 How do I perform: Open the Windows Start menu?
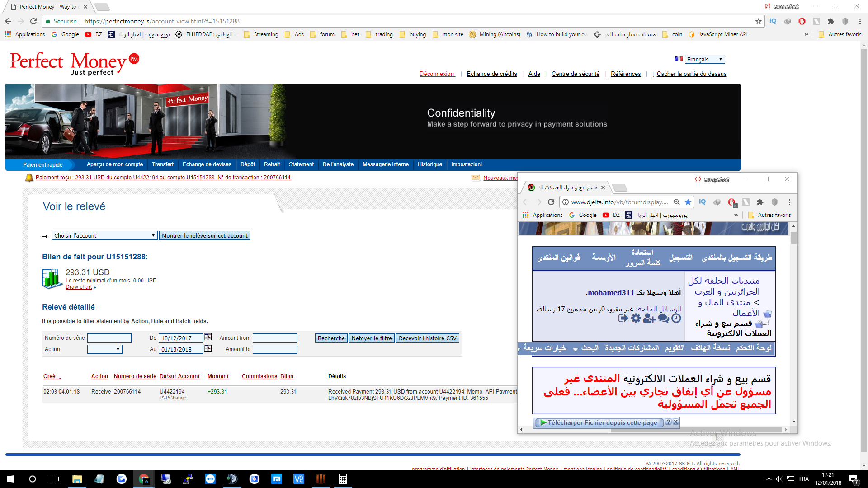(11, 479)
